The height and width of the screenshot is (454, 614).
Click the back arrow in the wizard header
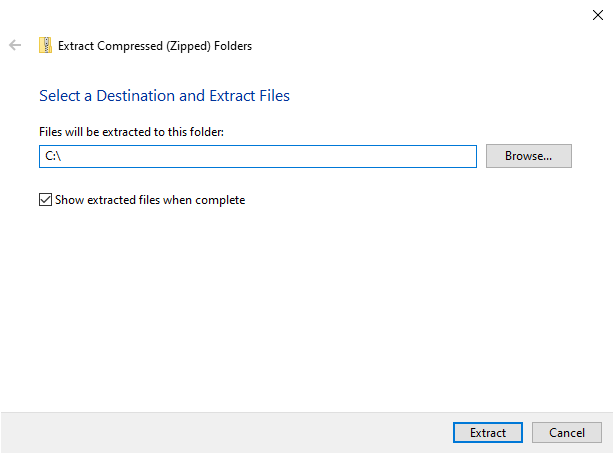(x=15, y=45)
